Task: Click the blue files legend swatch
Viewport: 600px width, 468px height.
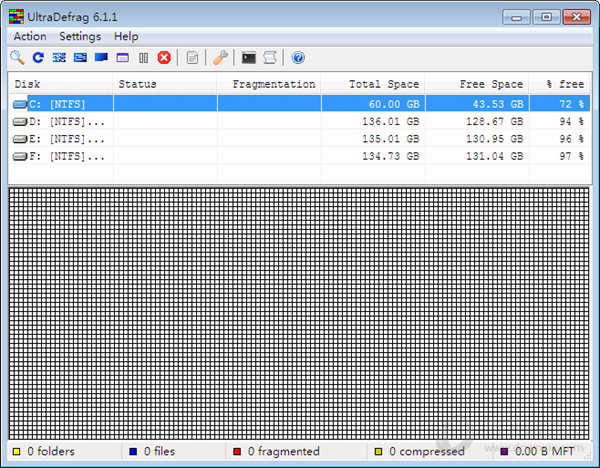Action: 133,452
